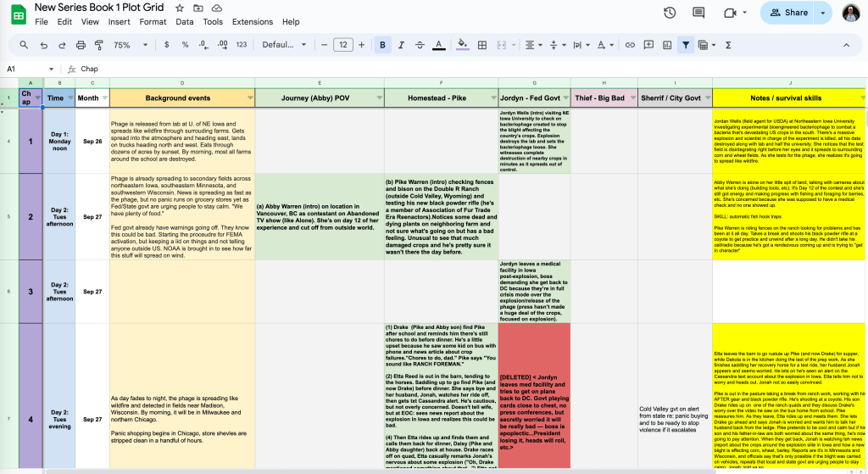
Task: Select the paint format tool
Action: pos(98,45)
